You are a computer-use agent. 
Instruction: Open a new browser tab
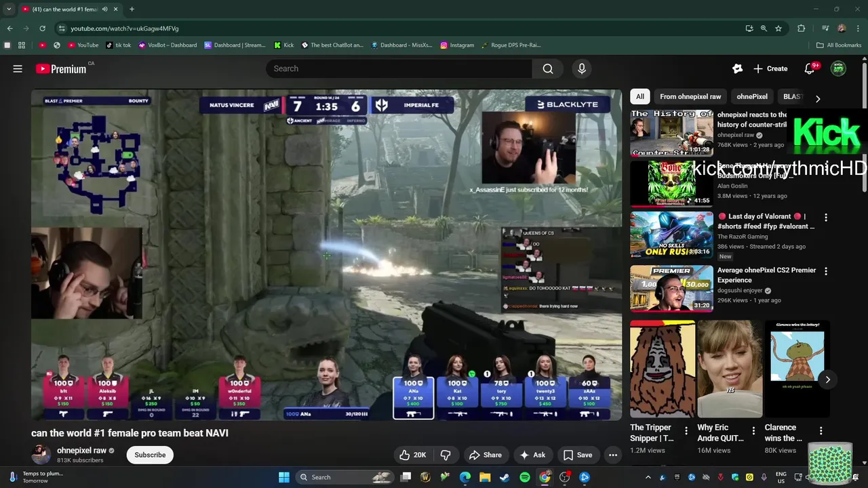tap(132, 9)
